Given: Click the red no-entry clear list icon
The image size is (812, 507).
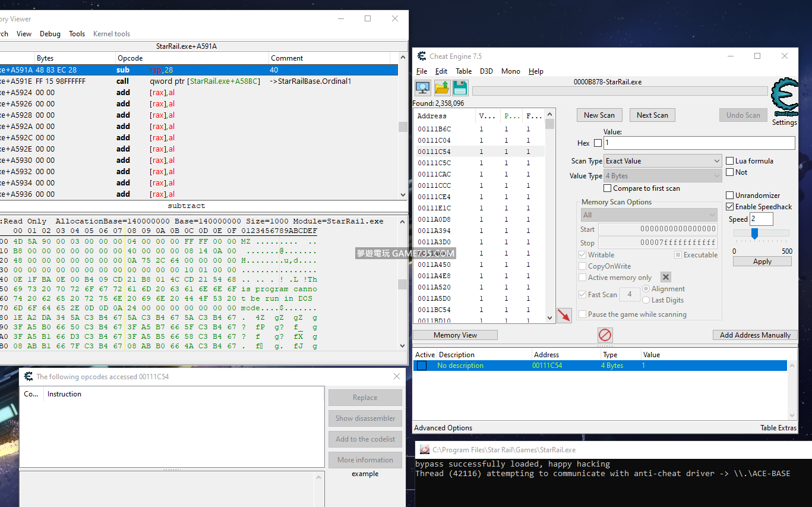Looking at the screenshot, I should tap(605, 335).
